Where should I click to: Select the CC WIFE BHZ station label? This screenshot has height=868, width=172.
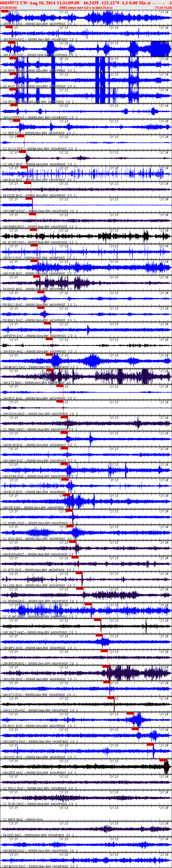point(23,819)
